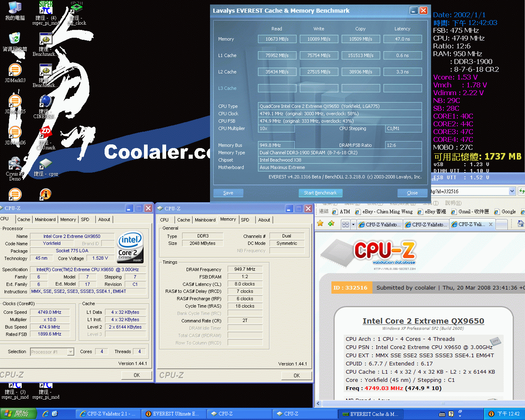Launch Internet Explorer from Quick Launch
525x420 pixels.
(x=46, y=414)
